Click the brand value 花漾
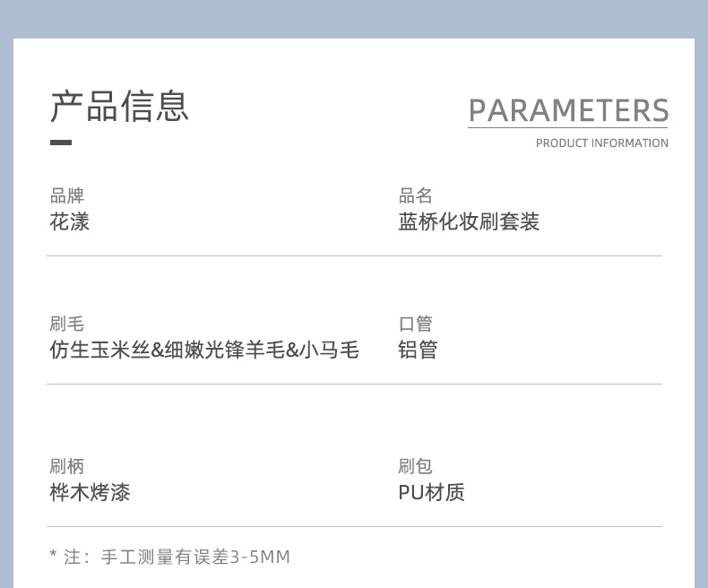 pos(70,221)
